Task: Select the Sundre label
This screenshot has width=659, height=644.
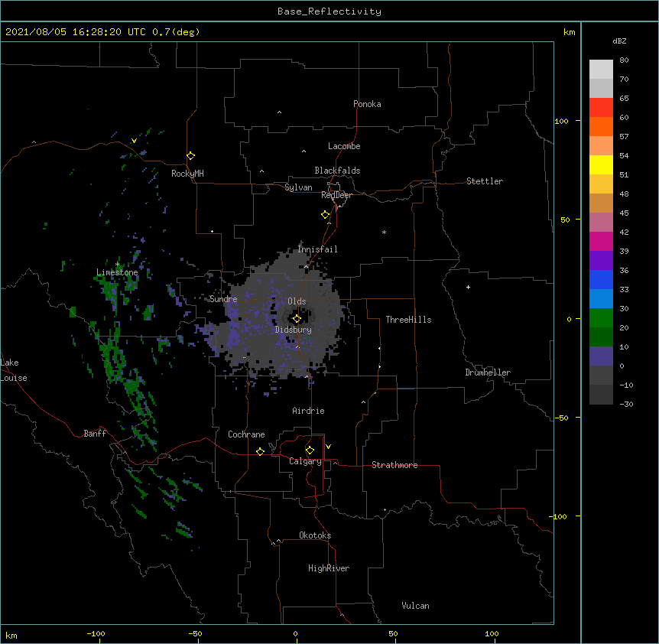Action: 223,299
